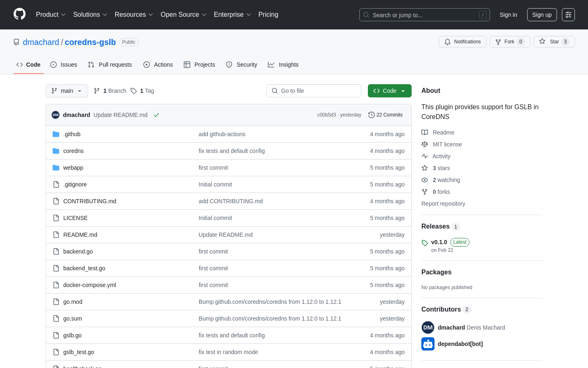
Task: Open the Releases section heading
Action: pyautogui.click(x=435, y=227)
